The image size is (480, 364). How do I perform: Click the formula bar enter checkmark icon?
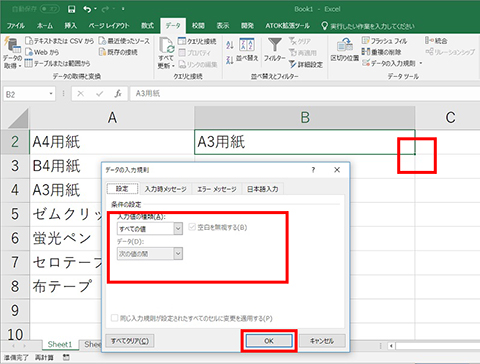coord(99,94)
